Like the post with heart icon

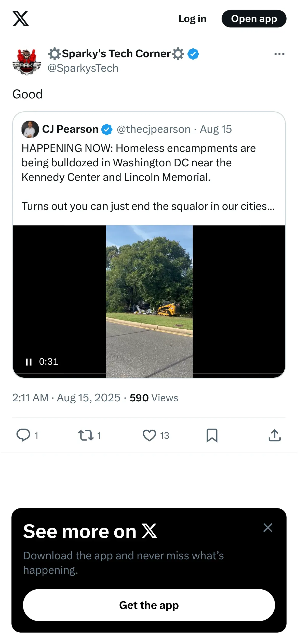[x=149, y=435]
